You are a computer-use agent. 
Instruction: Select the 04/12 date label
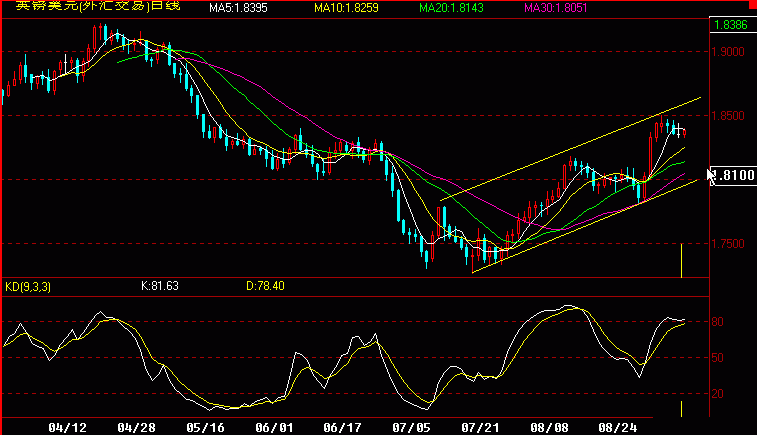68,428
